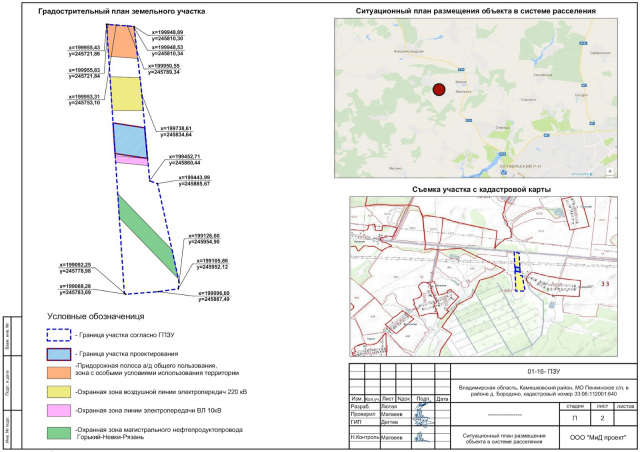The image size is (640, 452).
Task: Click legend text 'Придорожная полоса а/д общего пользования'
Action: [146, 366]
